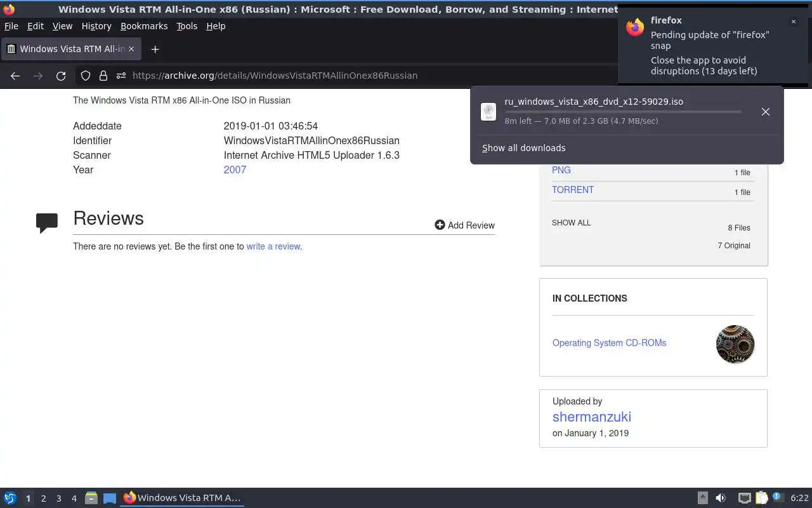812x508 pixels.
Task: Open tracking protection shield icon
Action: [86, 76]
